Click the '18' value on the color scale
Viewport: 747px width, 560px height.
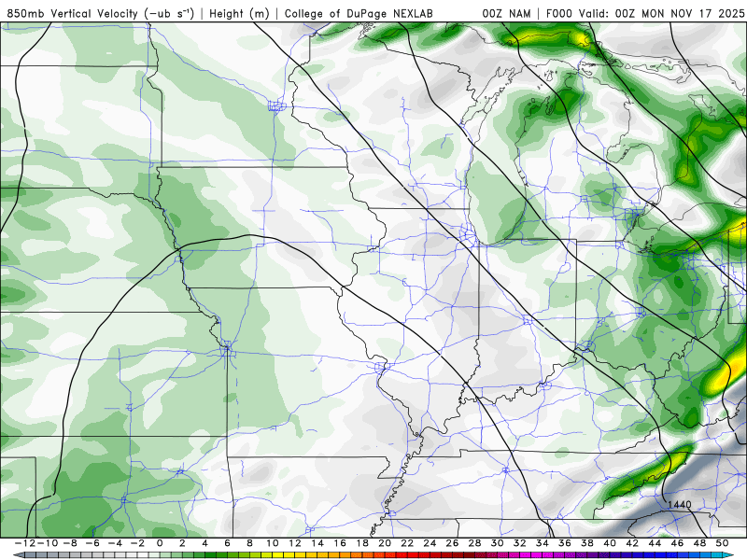362,543
